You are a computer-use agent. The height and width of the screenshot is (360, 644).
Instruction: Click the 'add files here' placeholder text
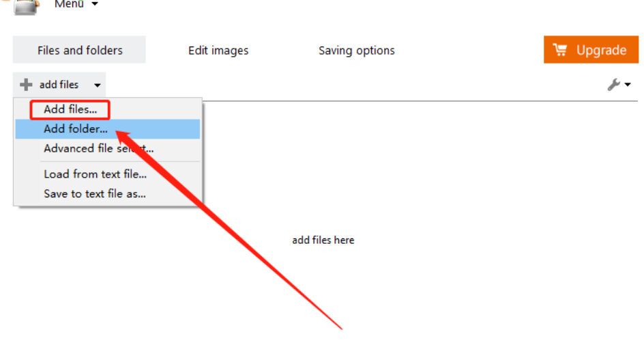point(323,240)
